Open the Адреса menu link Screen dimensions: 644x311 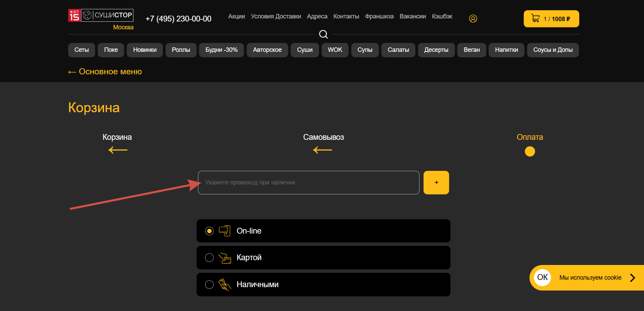click(317, 16)
